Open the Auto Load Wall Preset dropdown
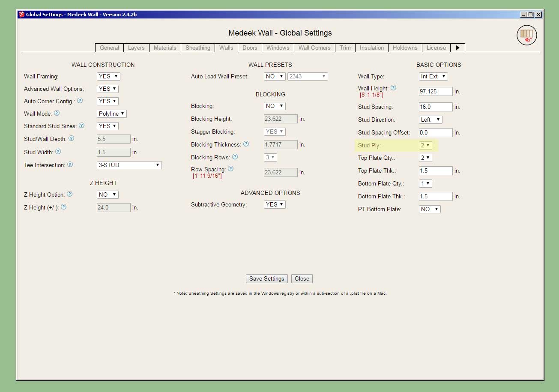This screenshot has height=392, width=559. click(x=275, y=76)
